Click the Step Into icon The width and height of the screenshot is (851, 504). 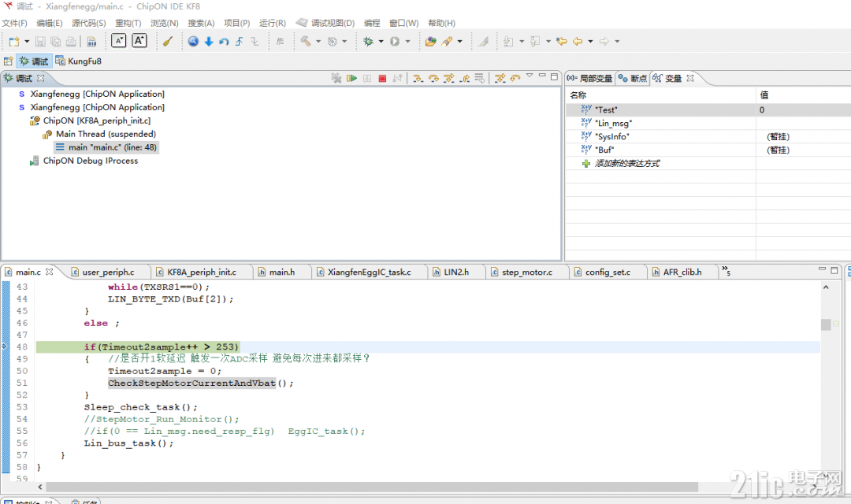418,78
